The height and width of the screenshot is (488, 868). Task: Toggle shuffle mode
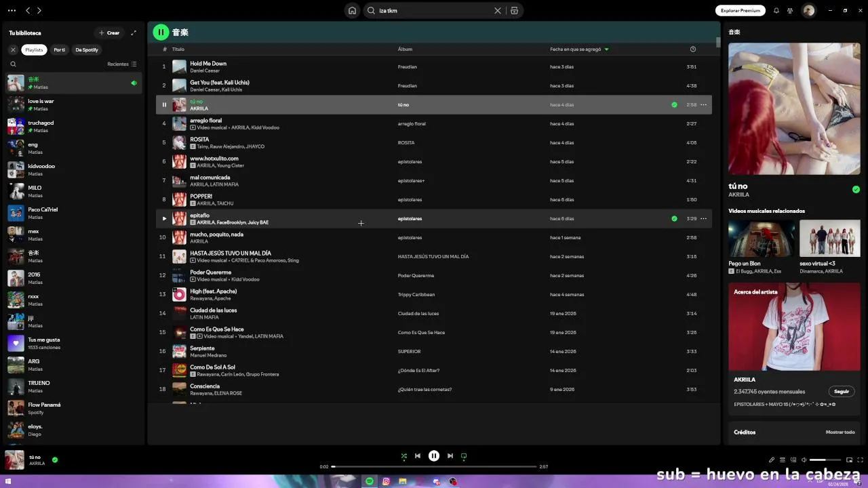[x=403, y=456]
